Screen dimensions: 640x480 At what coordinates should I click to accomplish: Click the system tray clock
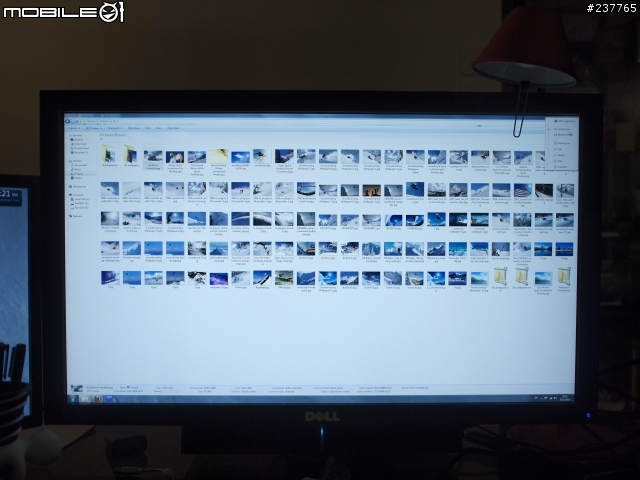pos(566,397)
